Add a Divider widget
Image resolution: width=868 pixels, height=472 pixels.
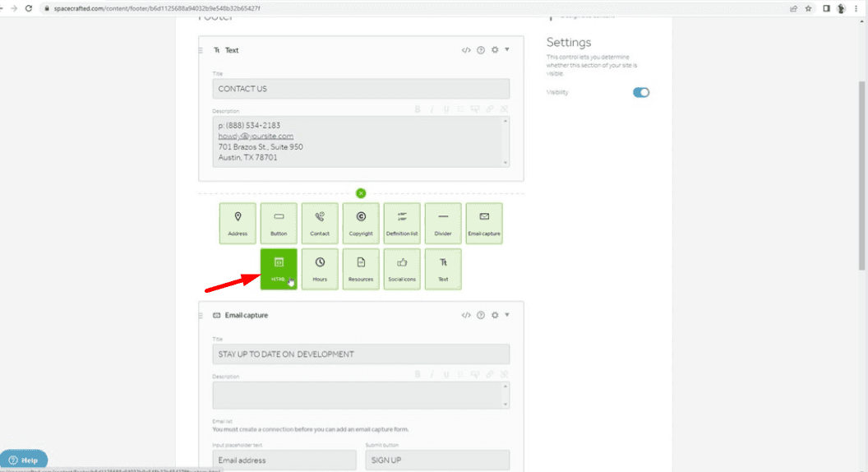[443, 224]
